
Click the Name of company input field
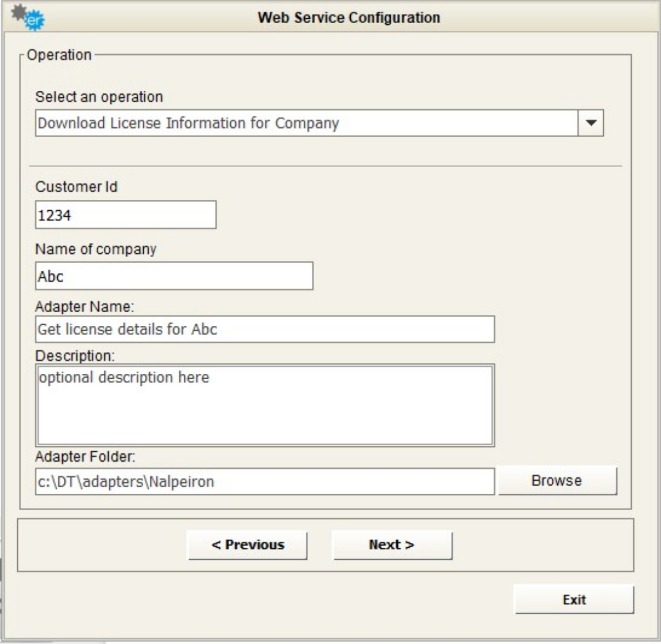point(173,276)
